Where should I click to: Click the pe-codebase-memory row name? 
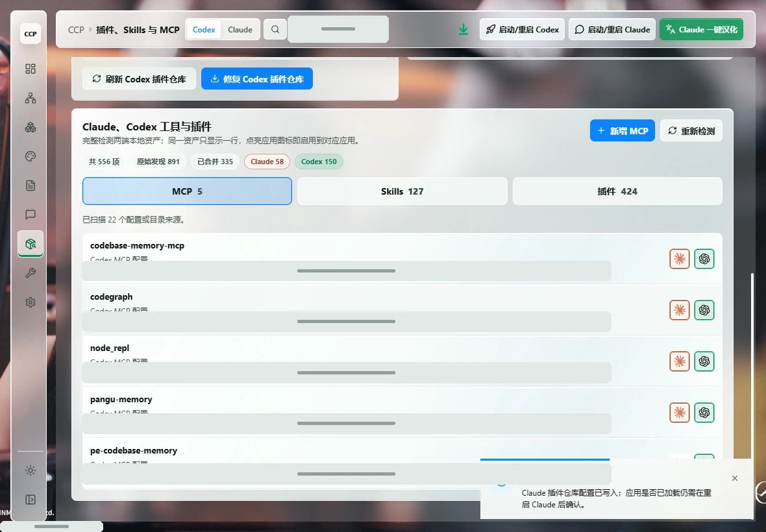click(134, 450)
